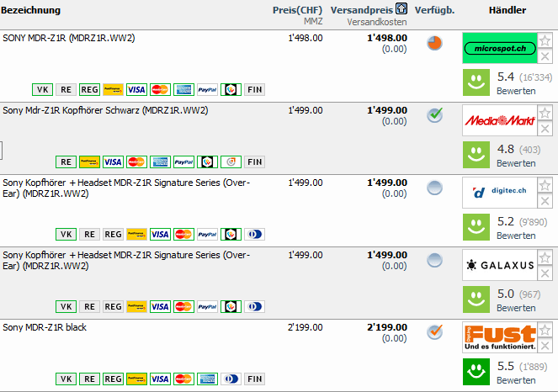Toggle favorite star for Galaxus
The image size is (558, 392).
pos(545,257)
